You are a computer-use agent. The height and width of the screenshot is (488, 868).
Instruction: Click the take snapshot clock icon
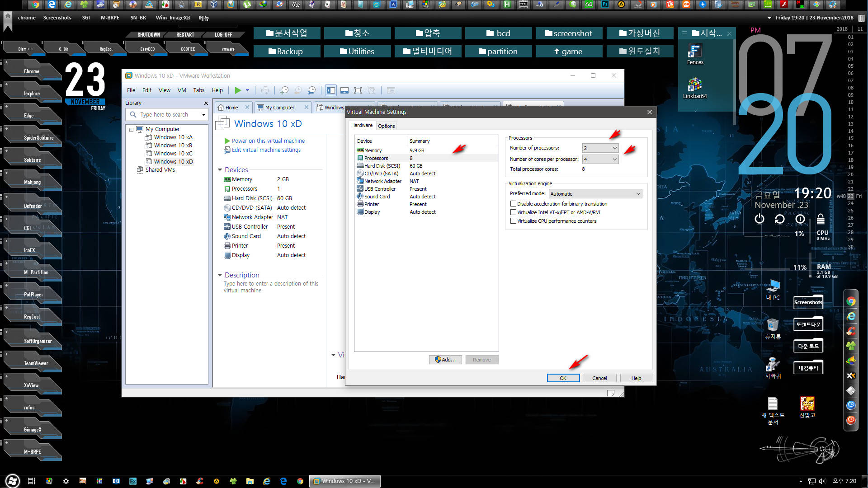pyautogui.click(x=284, y=90)
